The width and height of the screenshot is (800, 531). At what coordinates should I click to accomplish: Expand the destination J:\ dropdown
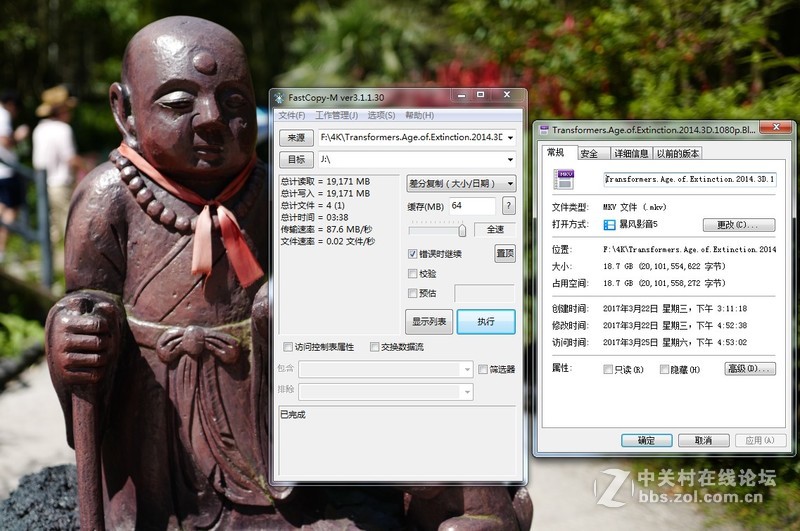coord(510,160)
